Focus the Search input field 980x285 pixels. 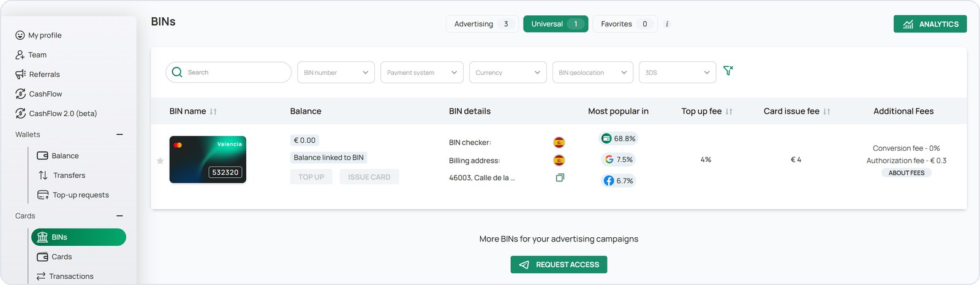pyautogui.click(x=228, y=72)
